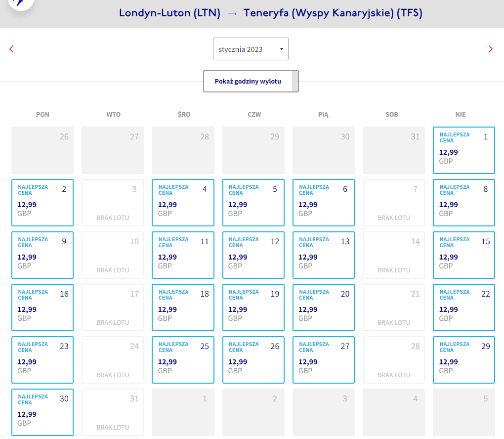The image size is (504, 439).
Task: Pick Thursday January 12 fare
Action: point(253,255)
